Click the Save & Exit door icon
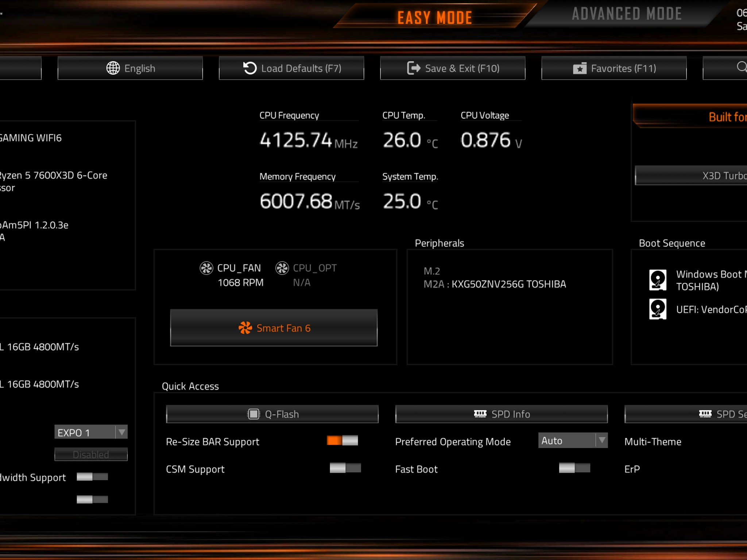 click(414, 68)
